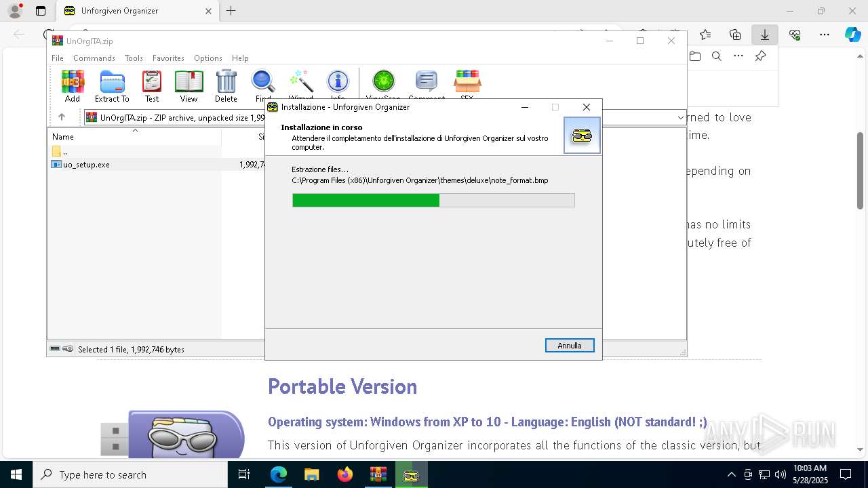The width and height of the screenshot is (868, 488).
Task: Open File Explorer from taskbar
Action: pyautogui.click(x=312, y=474)
